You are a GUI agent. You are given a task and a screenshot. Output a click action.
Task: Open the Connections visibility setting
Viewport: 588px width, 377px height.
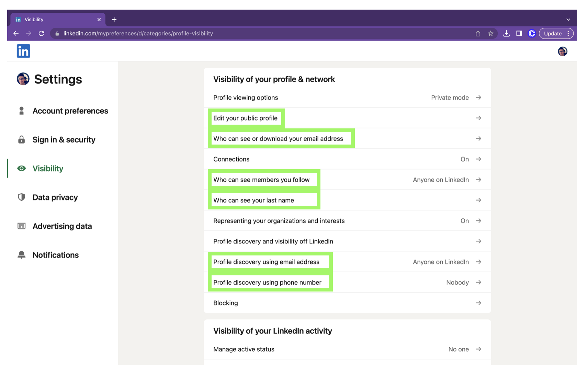[347, 159]
